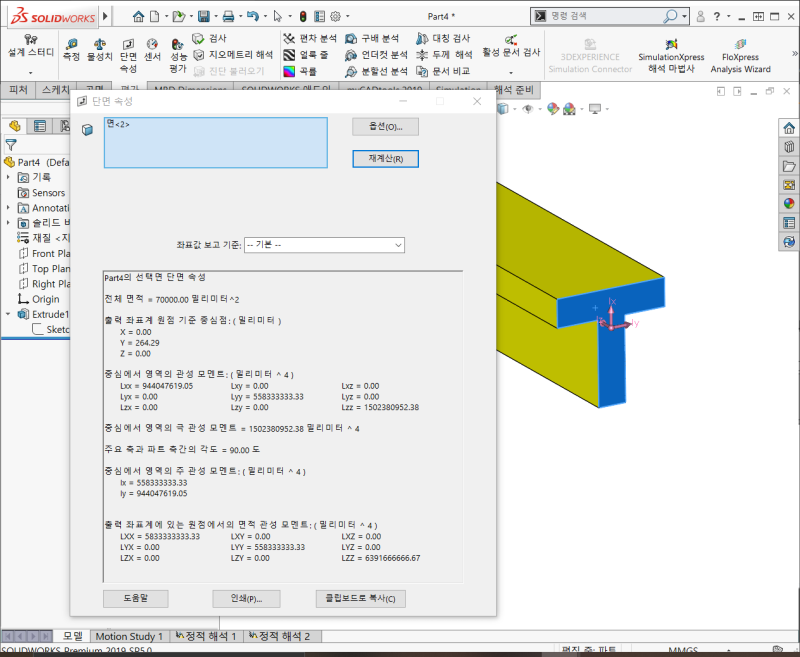Click the Undo arrow icon
This screenshot has height=657, width=800.
click(253, 16)
